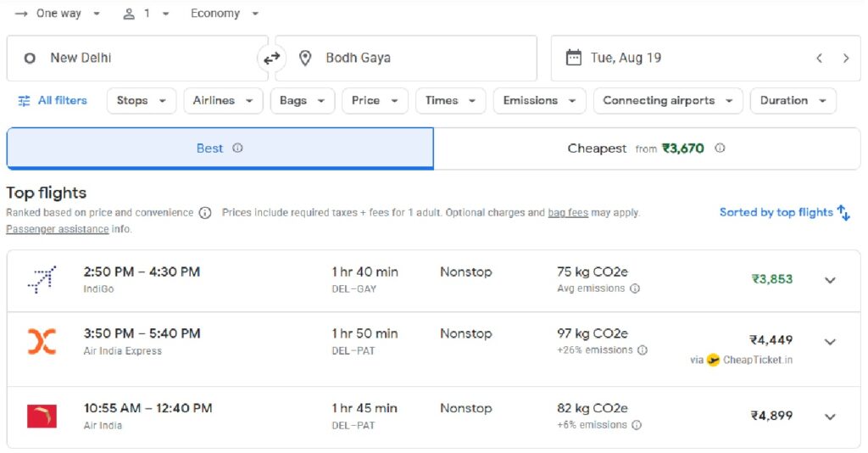Screen dimensions: 868x453
Task: Click the sort arrows icon
Action: [x=843, y=213]
